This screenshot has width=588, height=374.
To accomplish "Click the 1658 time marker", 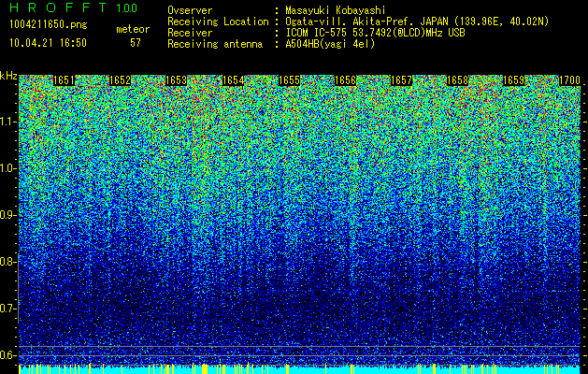I will (x=457, y=80).
